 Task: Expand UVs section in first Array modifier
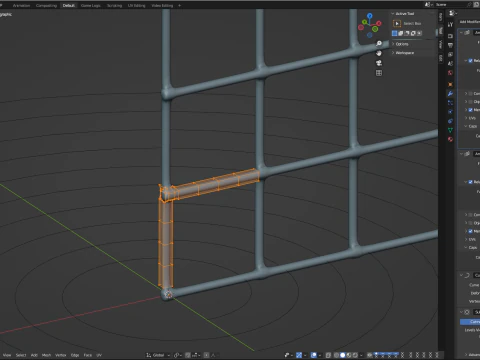(x=471, y=118)
